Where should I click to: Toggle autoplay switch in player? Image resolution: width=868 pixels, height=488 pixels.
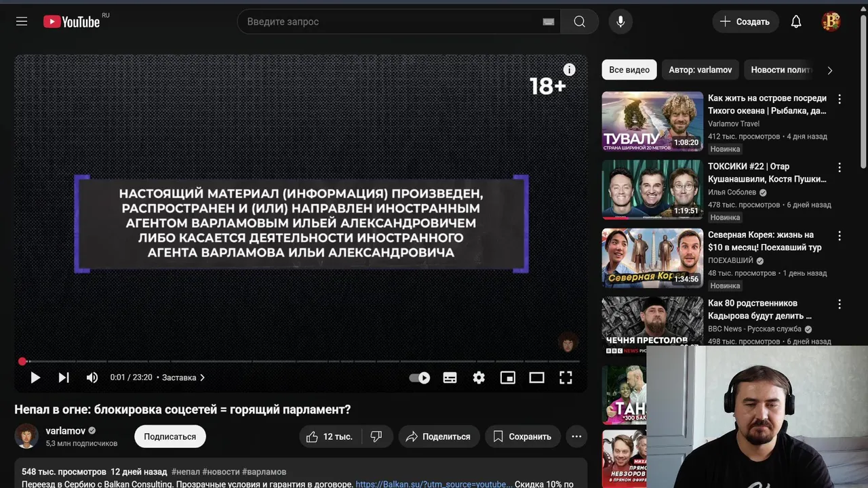420,378
